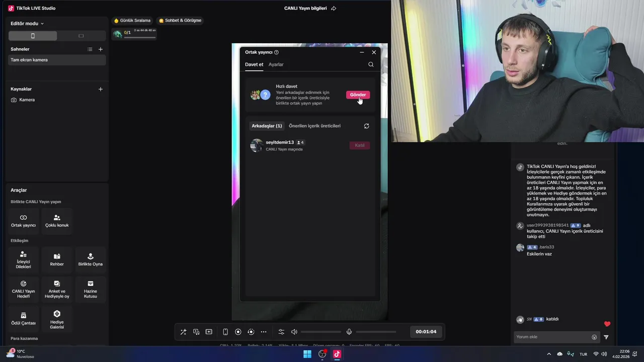Expand system tray hidden icons chevron
644x362 pixels.
(x=549, y=354)
